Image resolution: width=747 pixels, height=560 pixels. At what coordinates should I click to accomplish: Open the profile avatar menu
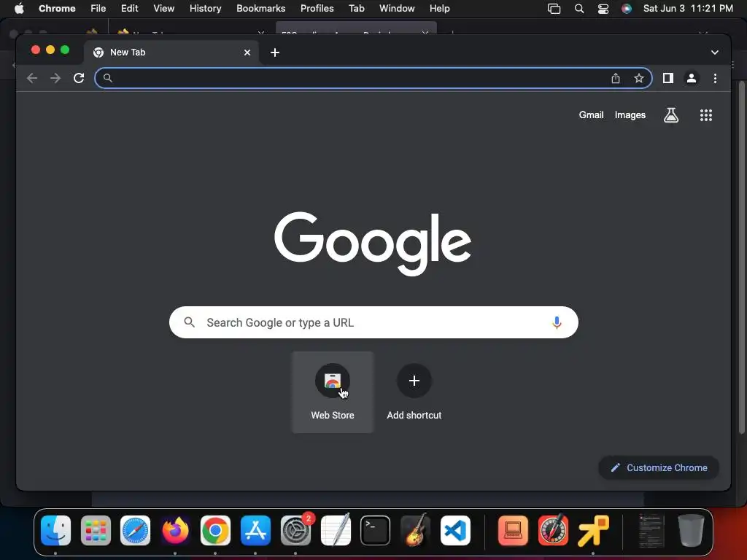(692, 78)
